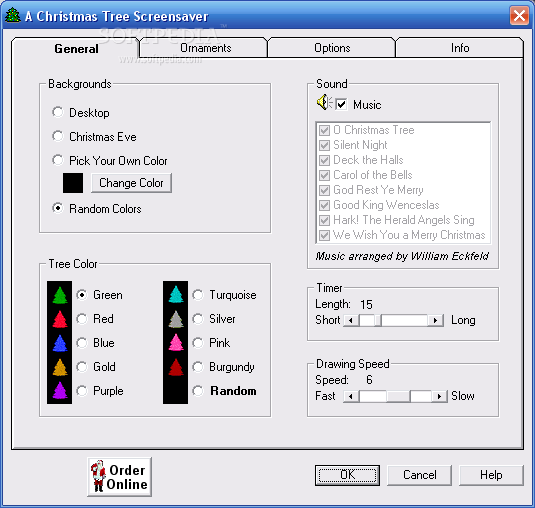Click the burgundy tree preview icon
The height and width of the screenshot is (508, 535).
(x=176, y=367)
